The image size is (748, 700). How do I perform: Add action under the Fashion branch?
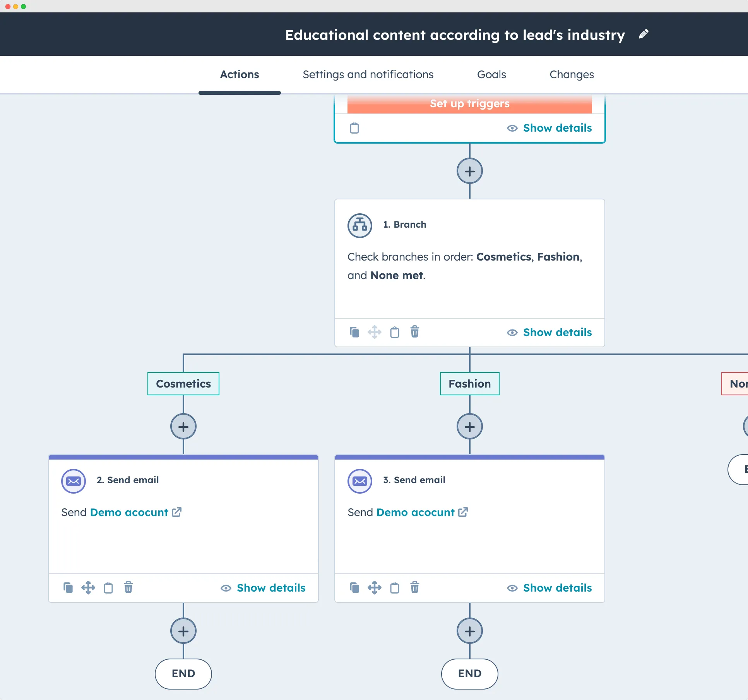[470, 427]
